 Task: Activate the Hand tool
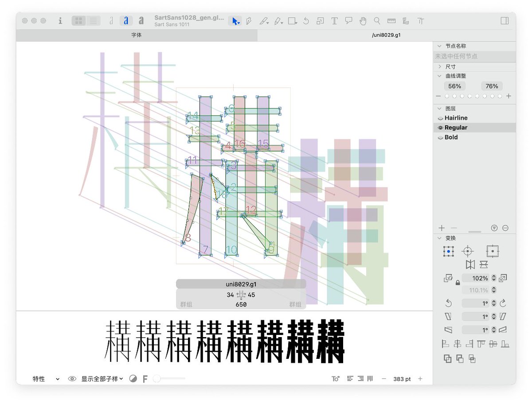point(363,20)
